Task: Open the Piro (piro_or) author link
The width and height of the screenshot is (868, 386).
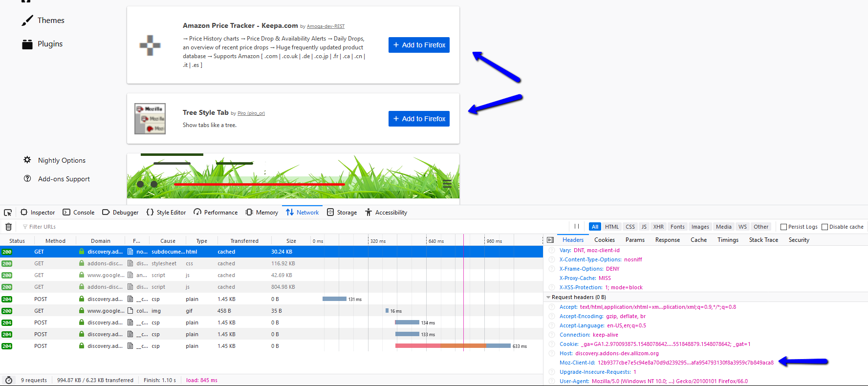Action: point(251,113)
